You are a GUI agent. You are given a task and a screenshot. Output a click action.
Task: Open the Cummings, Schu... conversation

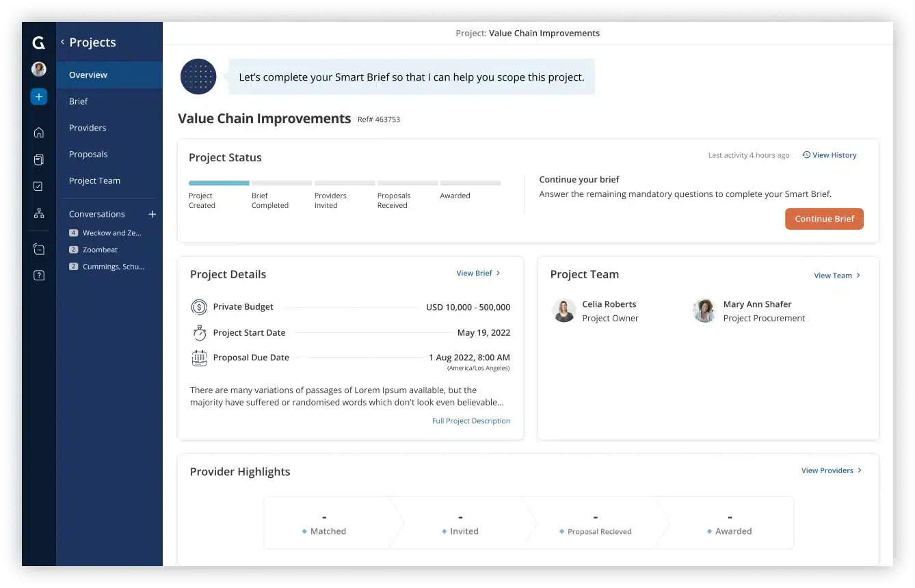[114, 267]
